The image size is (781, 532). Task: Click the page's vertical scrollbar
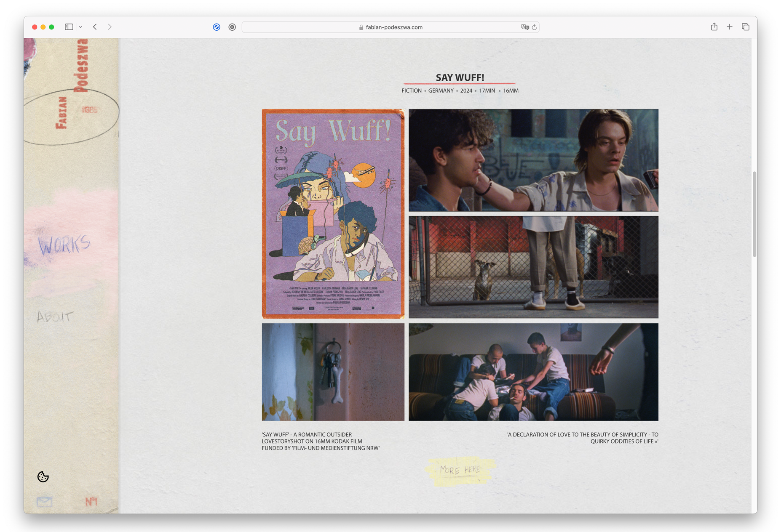click(754, 214)
